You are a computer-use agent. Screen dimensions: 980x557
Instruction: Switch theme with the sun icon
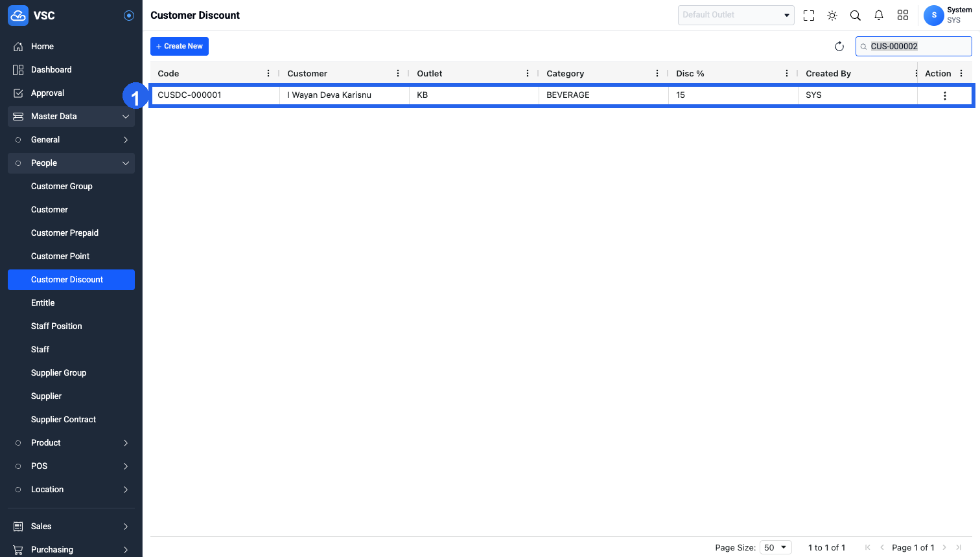click(832, 16)
